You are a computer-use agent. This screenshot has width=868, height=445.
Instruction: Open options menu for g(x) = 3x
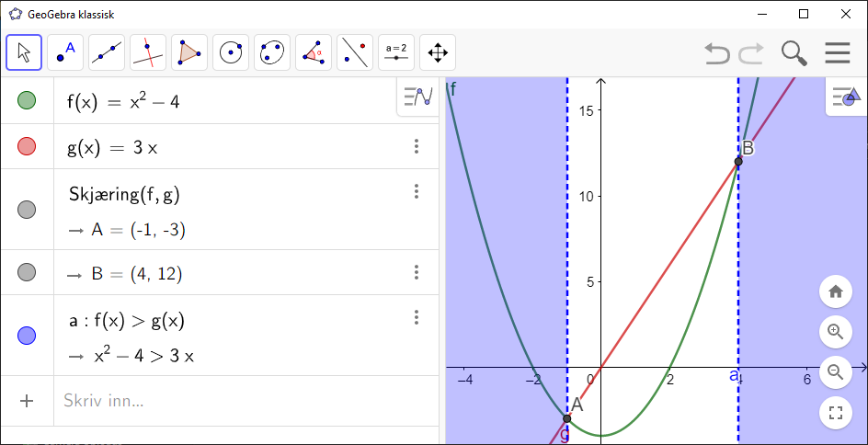point(417,146)
